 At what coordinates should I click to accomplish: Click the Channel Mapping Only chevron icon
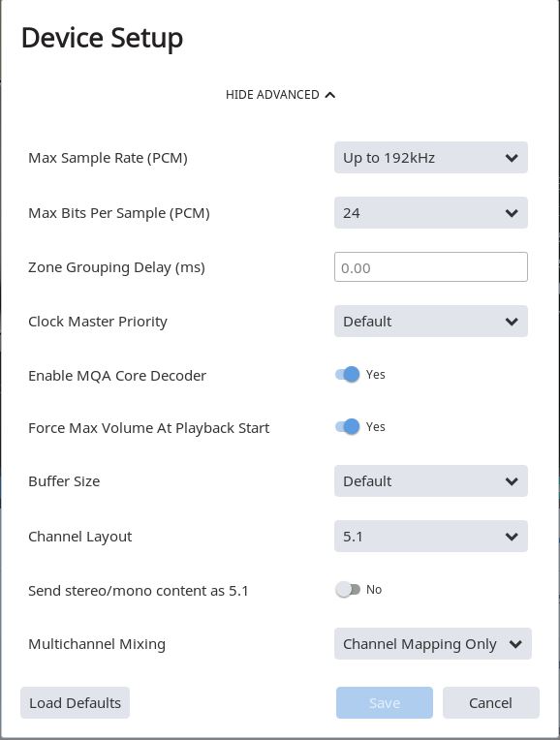coord(515,644)
